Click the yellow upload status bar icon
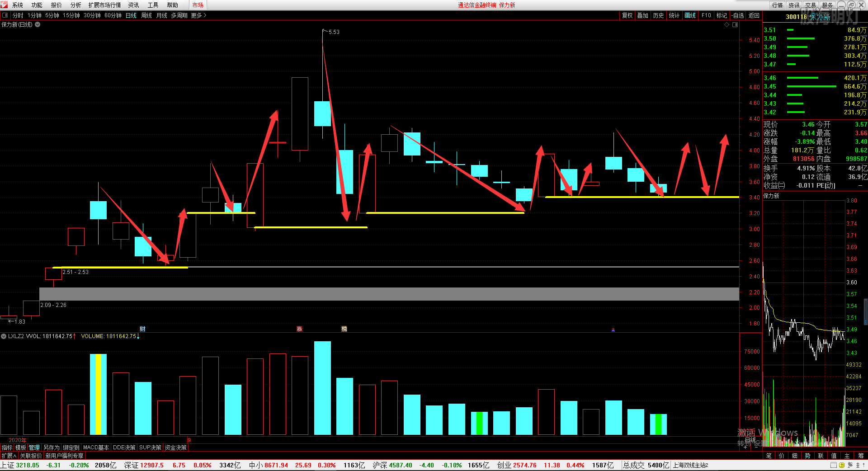Screen dimensions: 868x471 click(842, 465)
